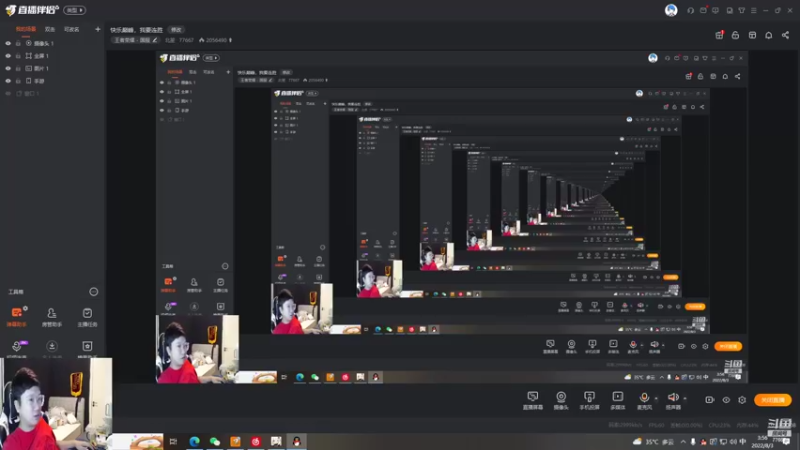The height and width of the screenshot is (450, 800).
Task: Collapse the outermost toolbox with minus circle
Action: coord(93,292)
